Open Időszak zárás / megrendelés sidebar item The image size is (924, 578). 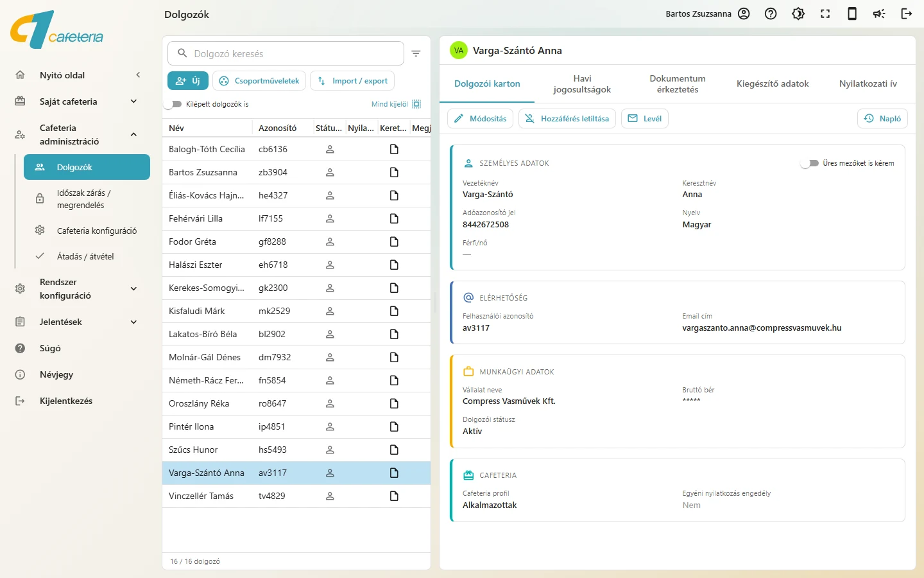tap(87, 199)
